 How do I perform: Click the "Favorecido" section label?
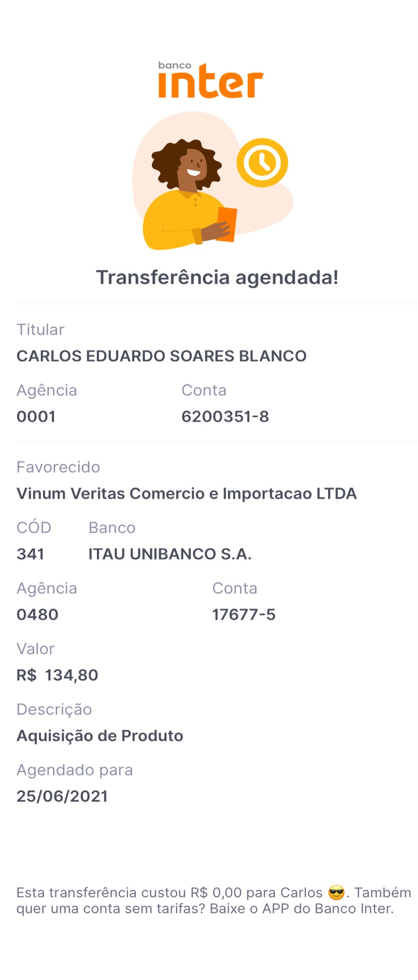(x=59, y=467)
